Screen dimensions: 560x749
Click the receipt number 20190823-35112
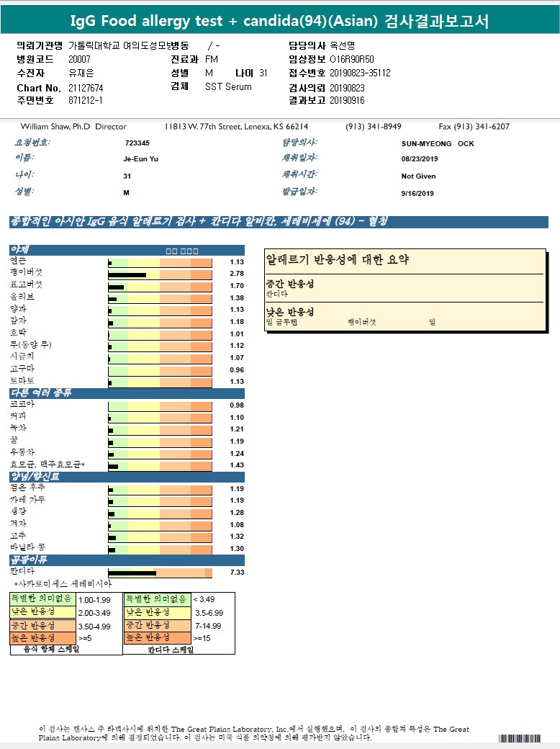click(x=360, y=73)
